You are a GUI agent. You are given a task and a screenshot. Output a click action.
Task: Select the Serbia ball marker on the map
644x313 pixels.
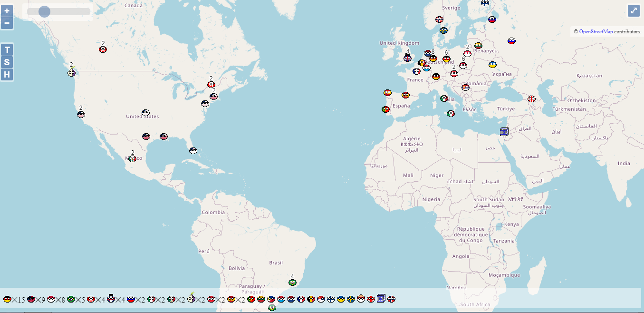(466, 88)
